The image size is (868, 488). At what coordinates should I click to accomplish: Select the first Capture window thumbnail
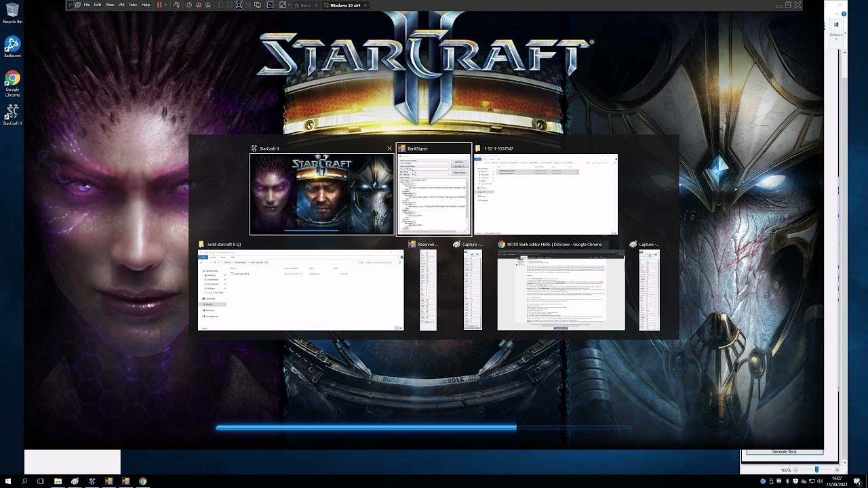[x=473, y=290]
